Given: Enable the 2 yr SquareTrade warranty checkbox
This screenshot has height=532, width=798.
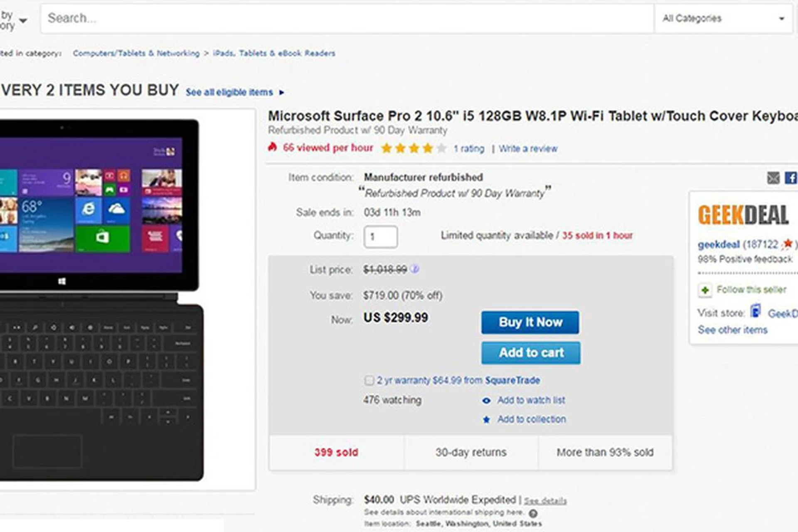Looking at the screenshot, I should (x=369, y=380).
